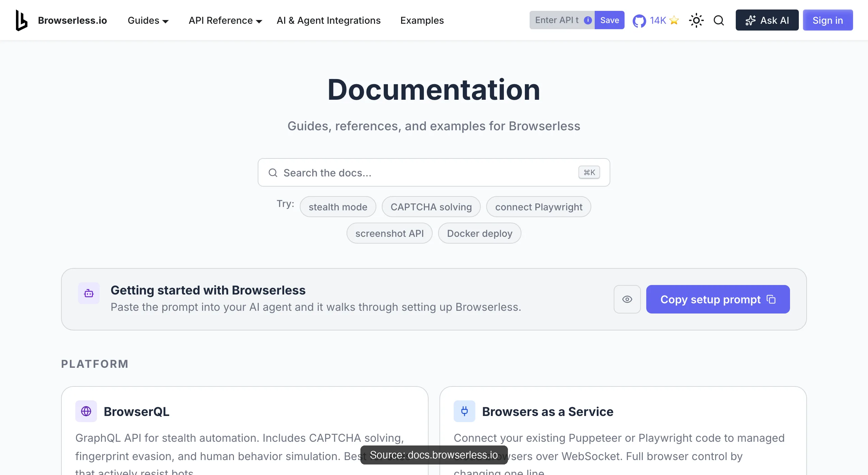Expand the Guides dropdown menu
Screen dimensions: 868x475
(148, 20)
